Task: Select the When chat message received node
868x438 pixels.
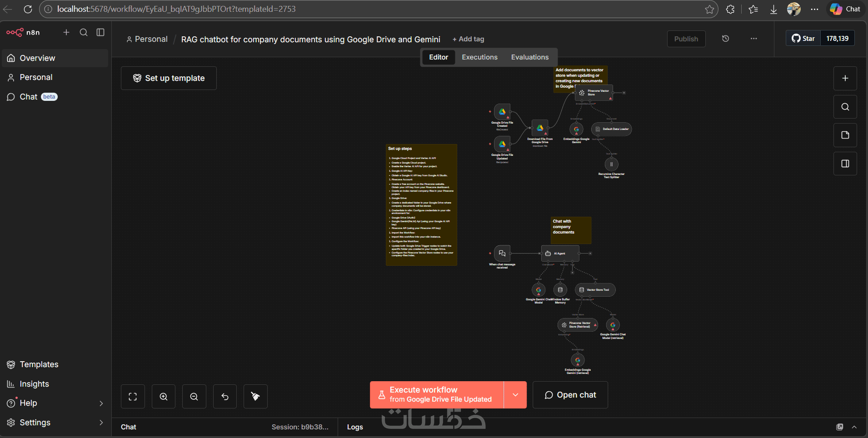Action: 502,254
